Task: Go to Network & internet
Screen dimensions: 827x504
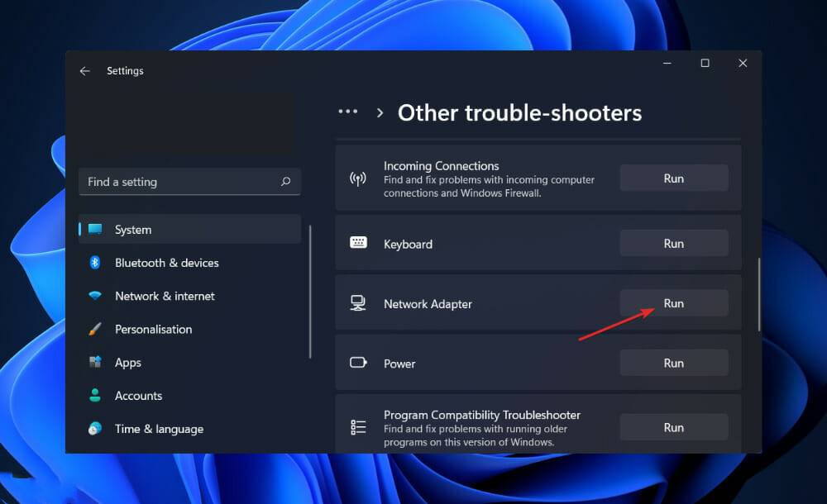Action: [189, 296]
